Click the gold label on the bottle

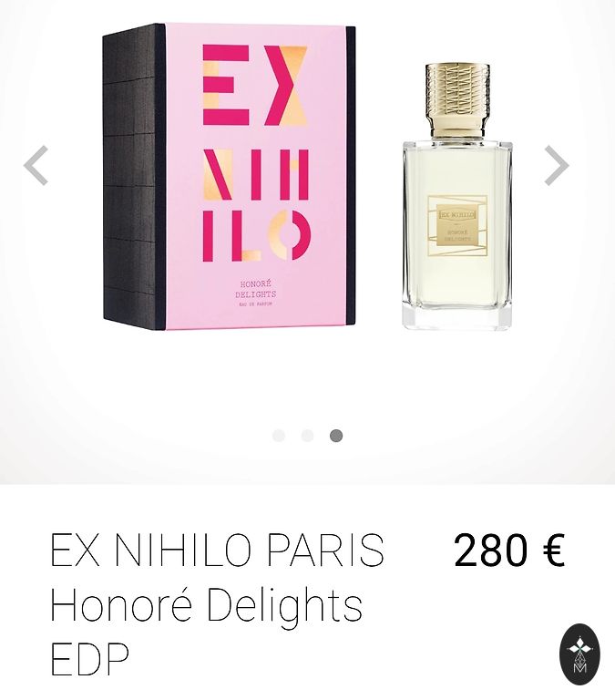457,225
